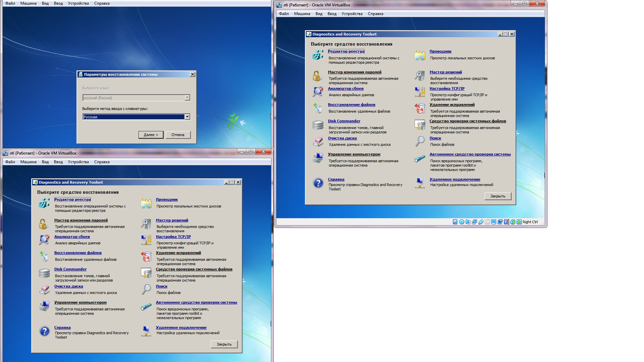Click hard disk activity icon in status bar
644x362 pixels.
tap(455, 222)
